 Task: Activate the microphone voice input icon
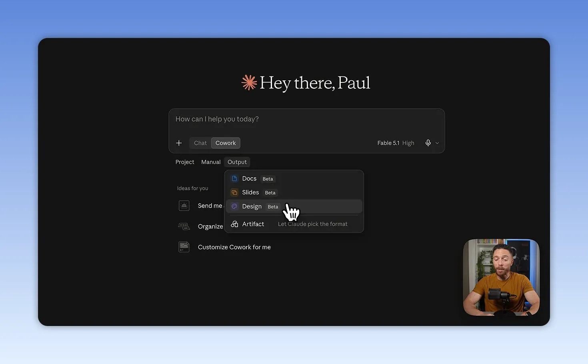pos(428,143)
